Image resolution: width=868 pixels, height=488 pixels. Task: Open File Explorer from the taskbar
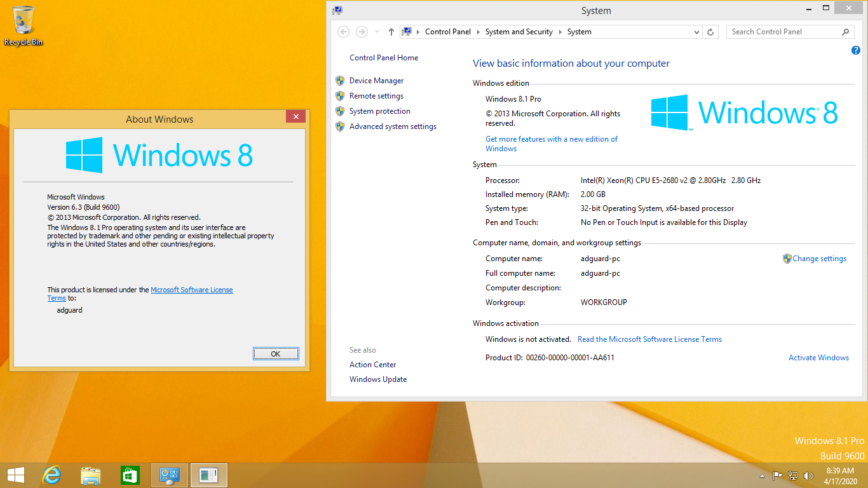(91, 475)
